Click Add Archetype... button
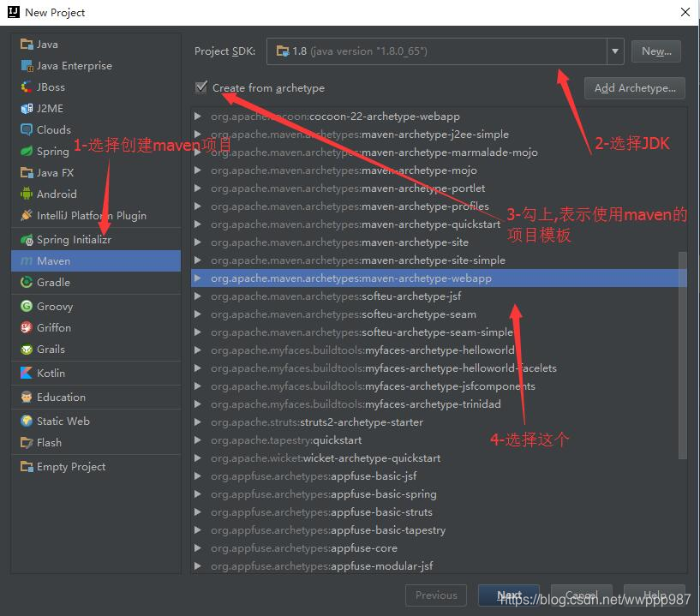The width and height of the screenshot is (700, 616). pos(634,88)
